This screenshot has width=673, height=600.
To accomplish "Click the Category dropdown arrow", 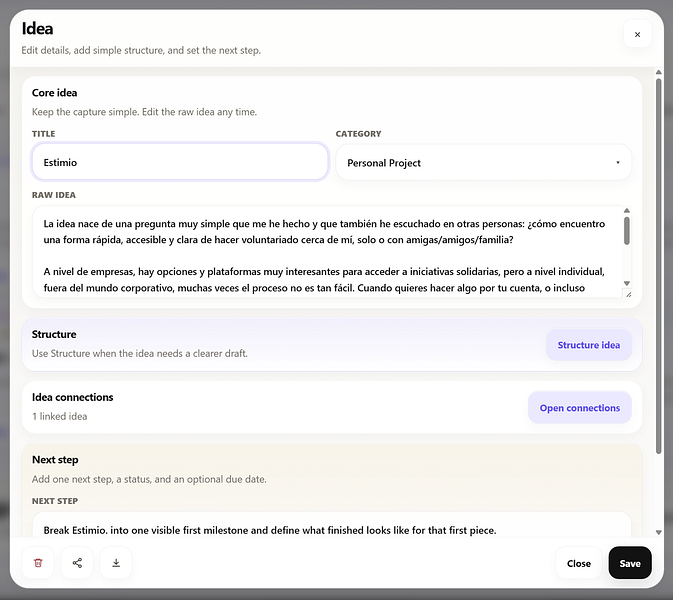I will pos(618,163).
